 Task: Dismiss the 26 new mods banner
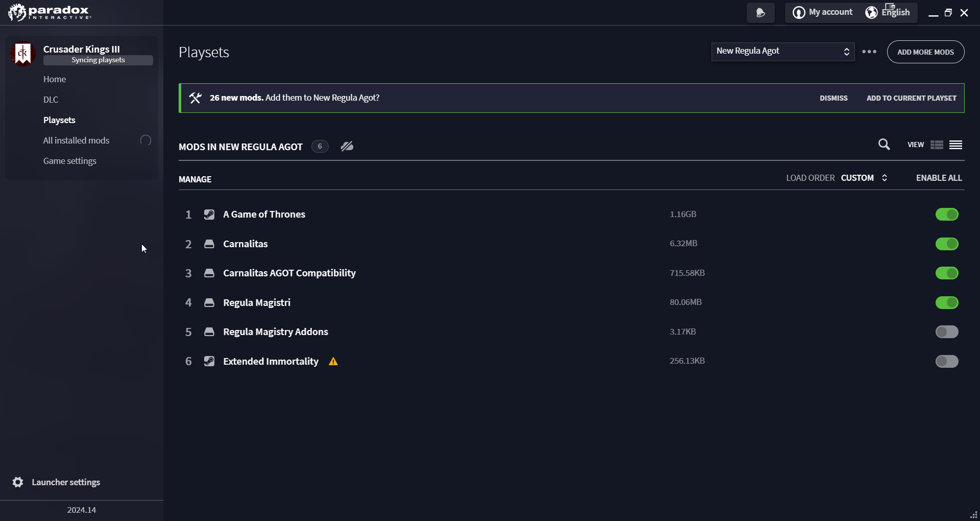834,98
